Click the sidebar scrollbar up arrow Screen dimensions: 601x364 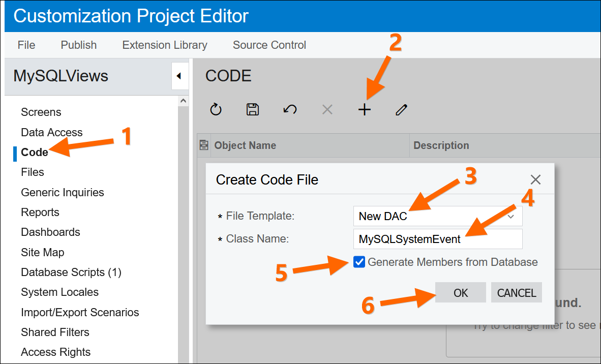click(183, 100)
